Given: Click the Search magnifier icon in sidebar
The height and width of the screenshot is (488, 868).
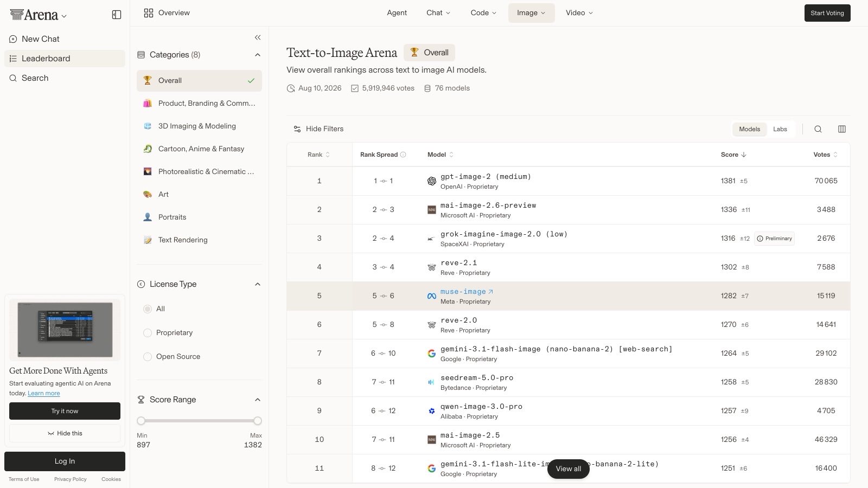Looking at the screenshot, I should pyautogui.click(x=13, y=78).
